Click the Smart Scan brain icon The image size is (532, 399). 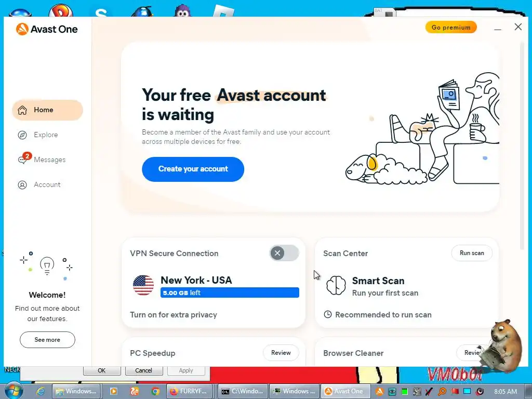(336, 285)
